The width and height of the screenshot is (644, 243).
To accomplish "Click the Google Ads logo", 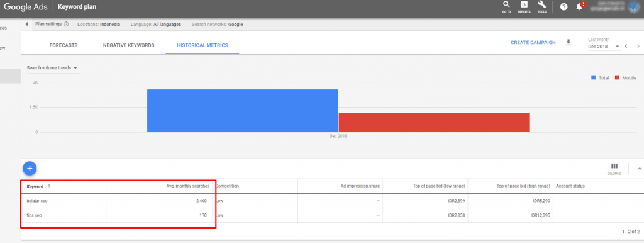I will (x=25, y=6).
